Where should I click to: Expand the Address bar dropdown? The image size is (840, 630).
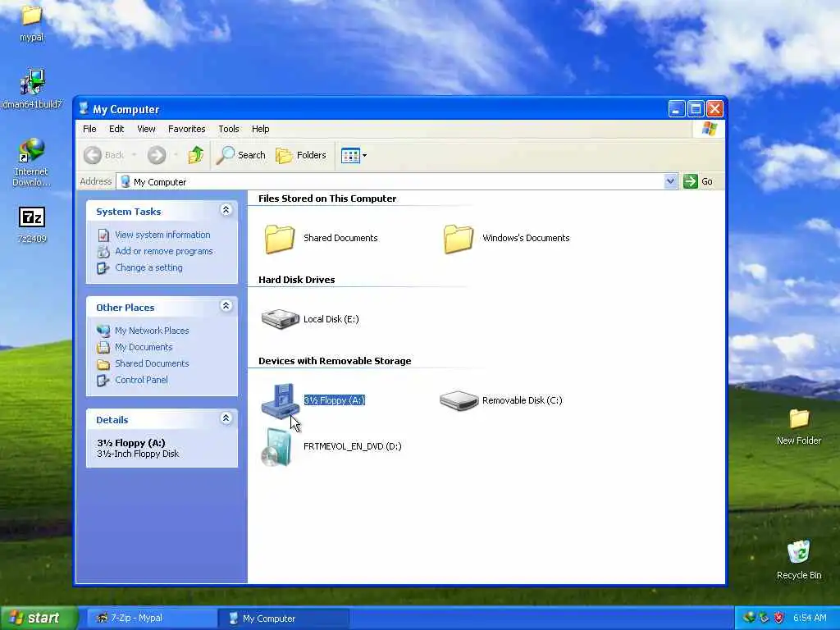click(x=669, y=181)
